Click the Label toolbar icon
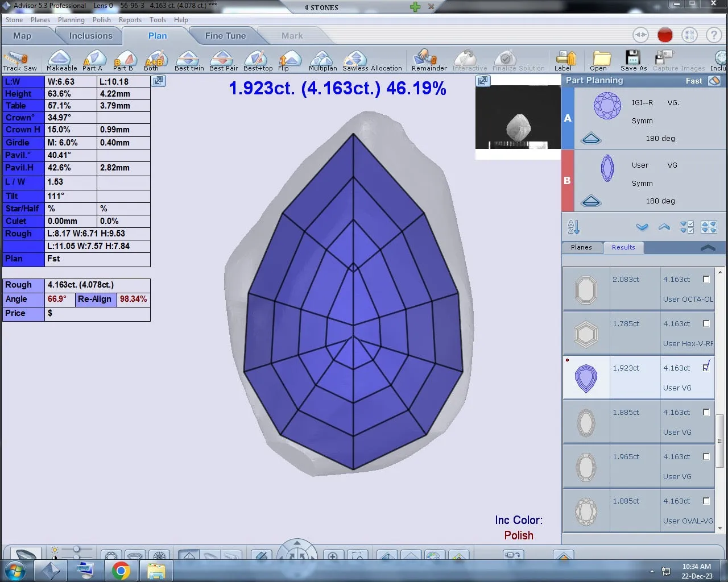The height and width of the screenshot is (582, 728). 565,61
